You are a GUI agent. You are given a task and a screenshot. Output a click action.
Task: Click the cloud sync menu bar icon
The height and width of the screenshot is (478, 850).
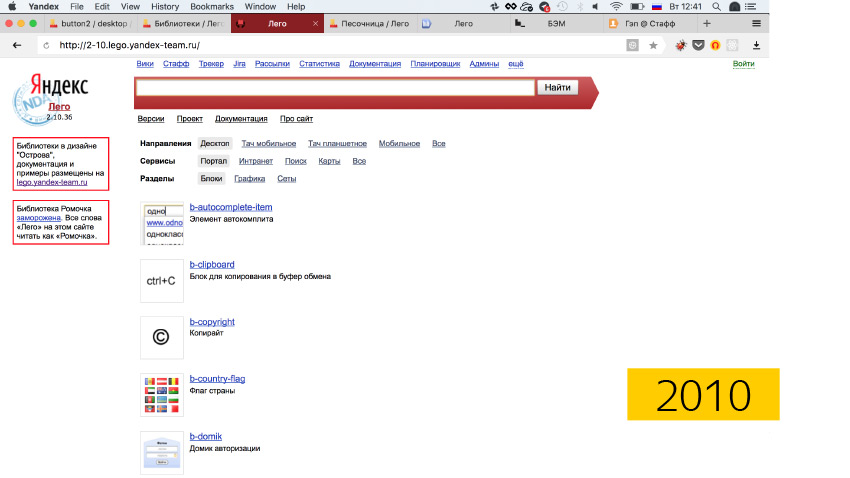pyautogui.click(x=526, y=7)
